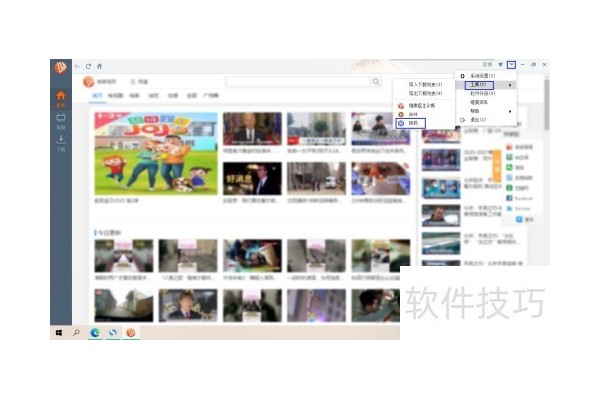Select the menu entry below Software Upgrade
The image size is (600, 400).
click(x=479, y=102)
